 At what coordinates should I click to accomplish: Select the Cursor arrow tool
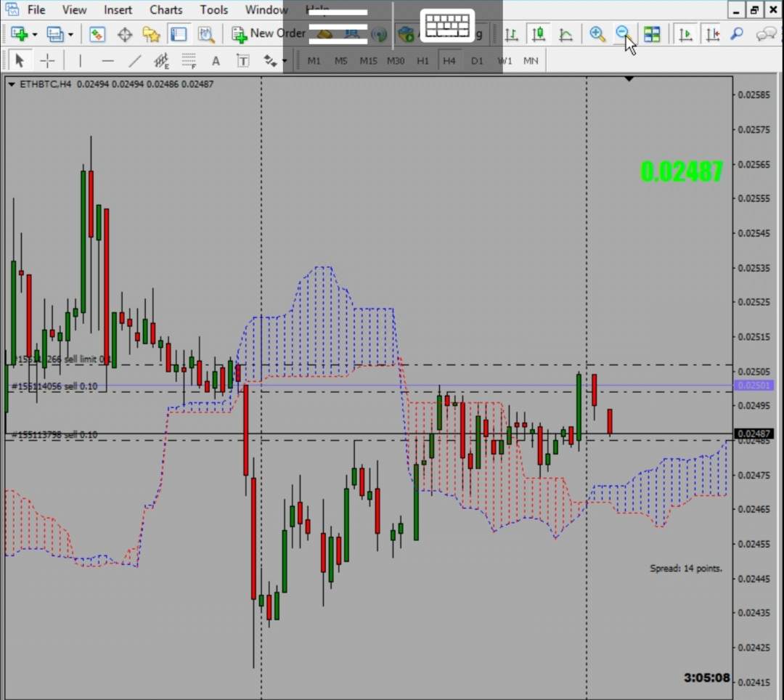click(x=20, y=60)
